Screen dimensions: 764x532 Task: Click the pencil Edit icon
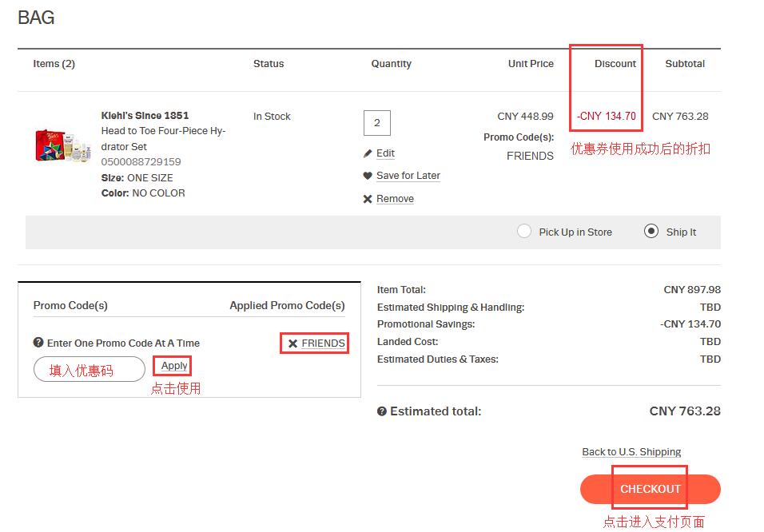(x=368, y=153)
